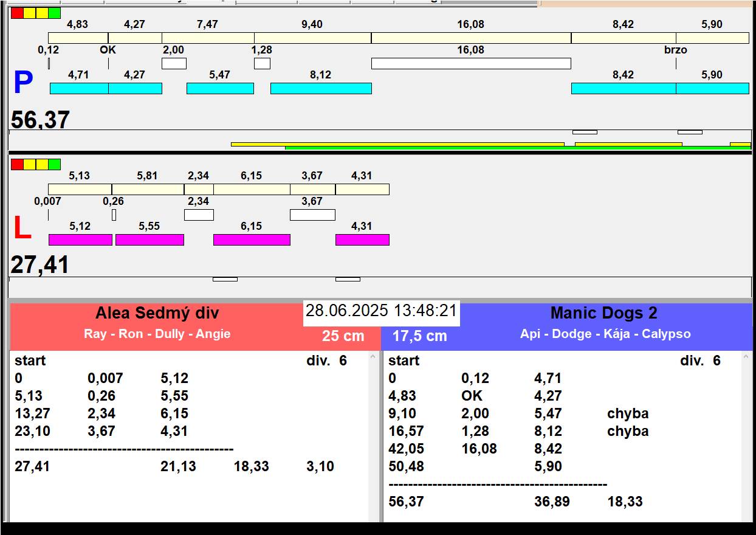Click the white 16,08 changeover bar in lane P

point(471,63)
